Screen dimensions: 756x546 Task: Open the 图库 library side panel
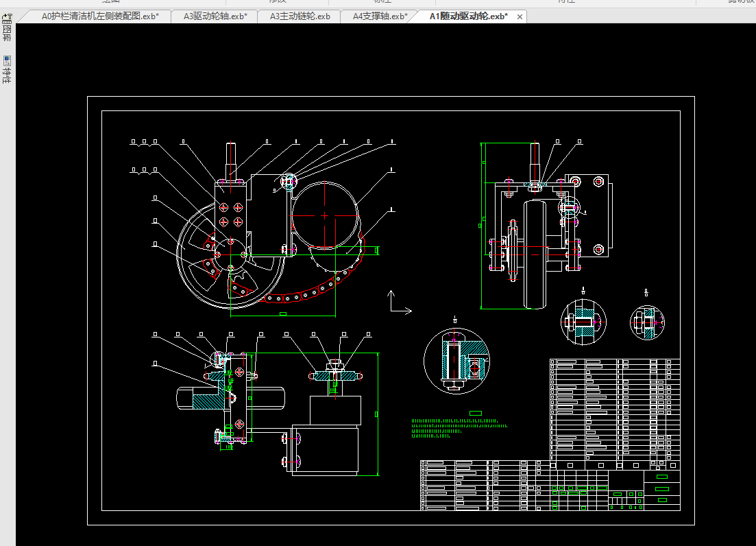(x=7, y=28)
